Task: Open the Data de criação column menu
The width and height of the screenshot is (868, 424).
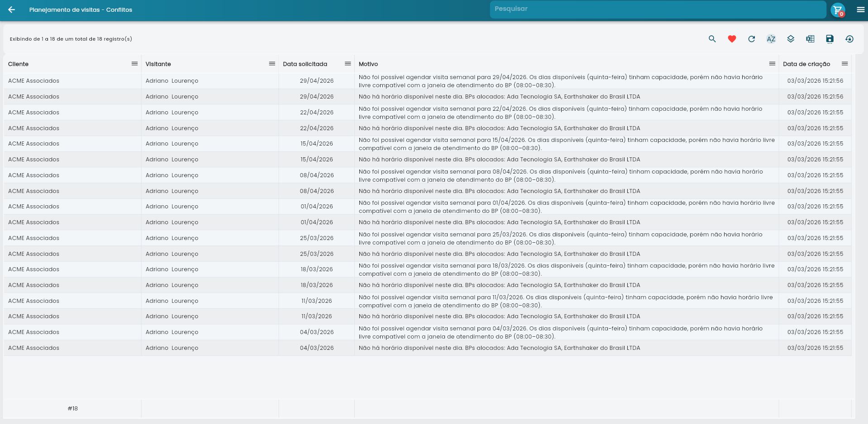Action: coord(844,64)
